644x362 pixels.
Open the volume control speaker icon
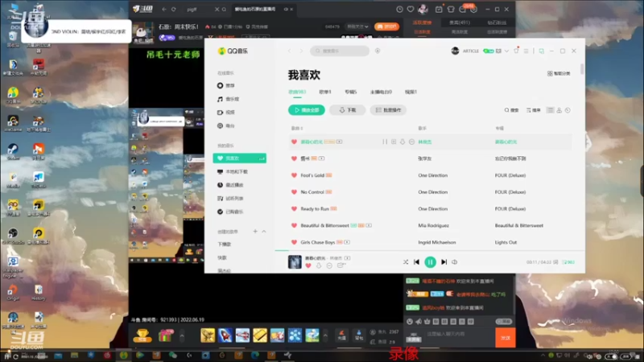[455, 262]
